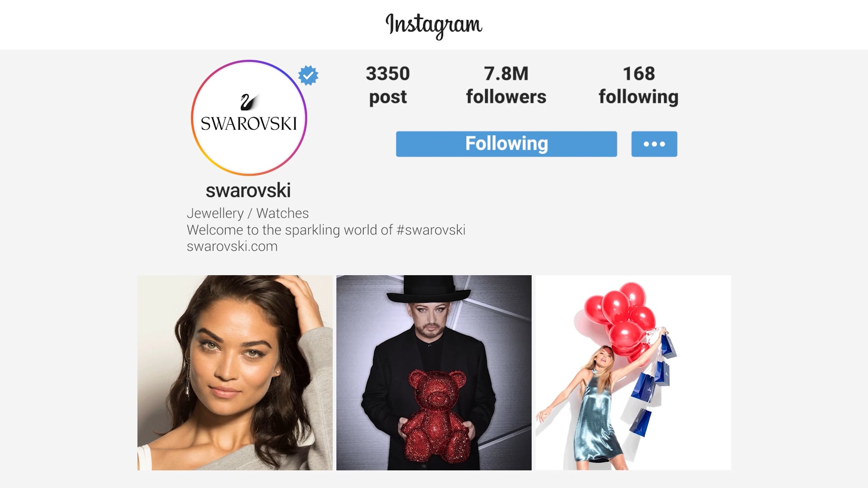Click the Instagram logo at the top
868x488 pixels.
(434, 25)
